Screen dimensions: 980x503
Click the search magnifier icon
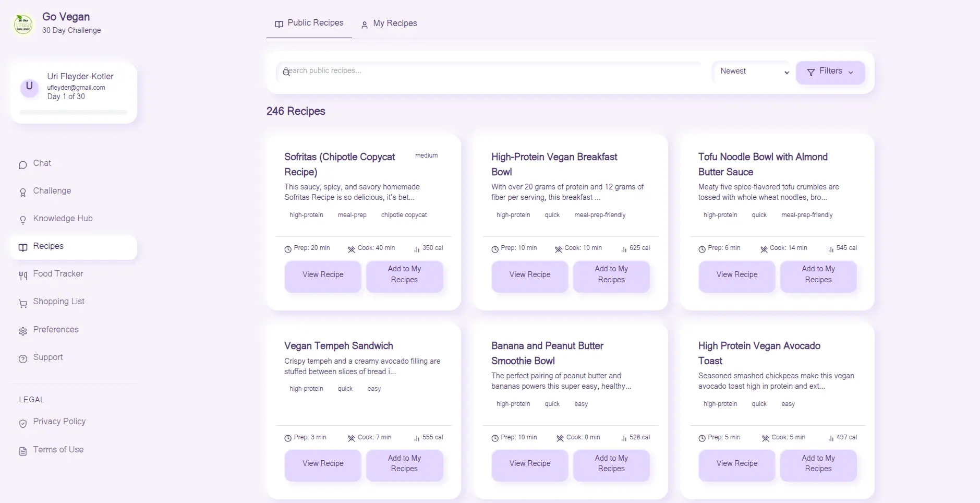pos(286,72)
